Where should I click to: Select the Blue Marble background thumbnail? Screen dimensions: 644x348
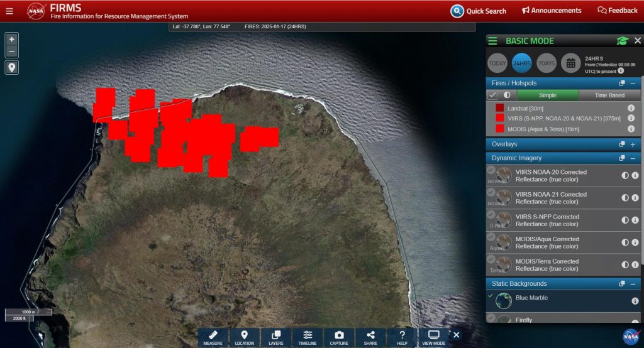504,301
